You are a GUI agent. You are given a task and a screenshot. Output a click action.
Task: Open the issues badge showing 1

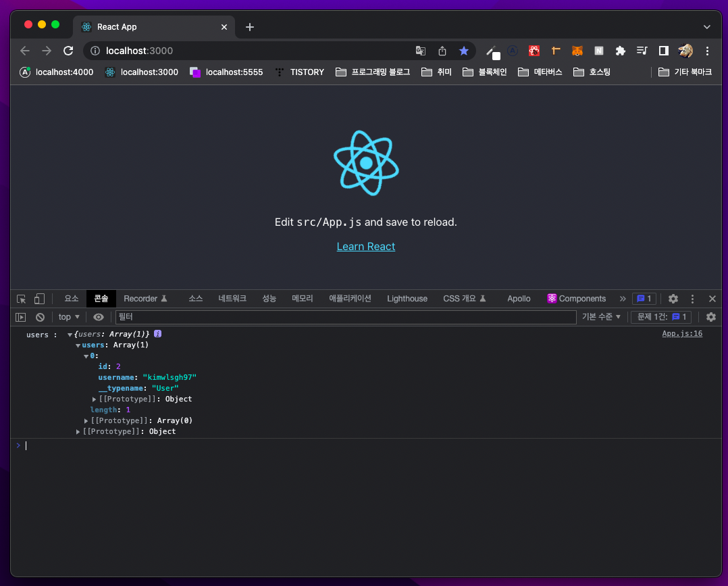tap(644, 298)
